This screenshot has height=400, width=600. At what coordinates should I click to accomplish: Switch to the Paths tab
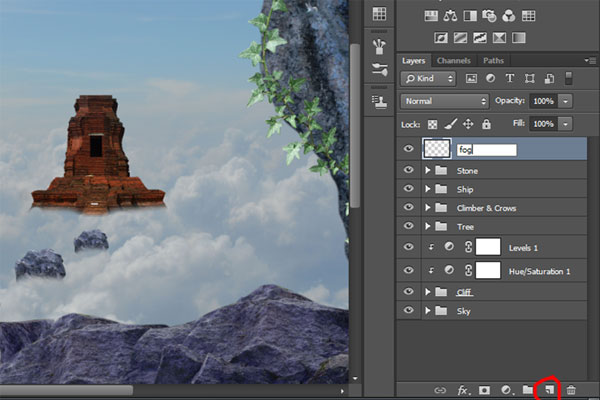coord(494,61)
